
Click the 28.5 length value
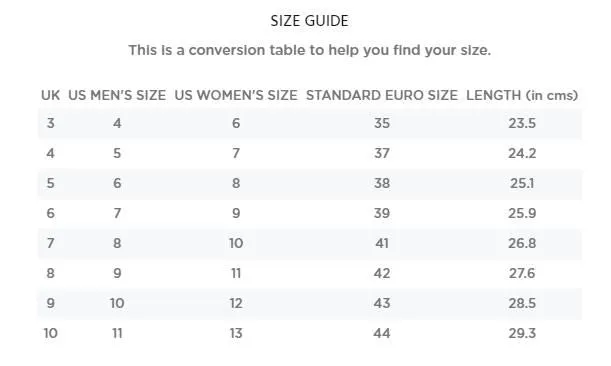click(x=522, y=304)
